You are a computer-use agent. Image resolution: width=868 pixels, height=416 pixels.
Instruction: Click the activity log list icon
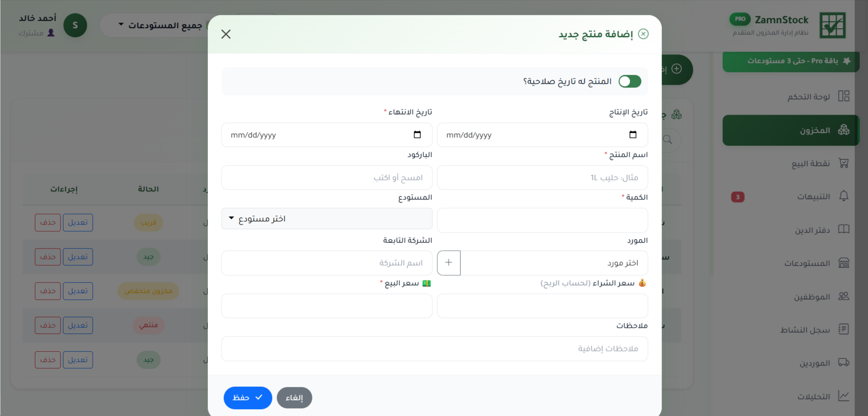(x=843, y=329)
